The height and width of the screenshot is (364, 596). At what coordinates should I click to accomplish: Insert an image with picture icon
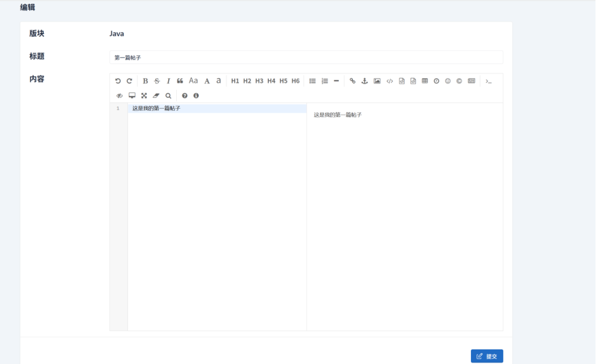pyautogui.click(x=377, y=81)
